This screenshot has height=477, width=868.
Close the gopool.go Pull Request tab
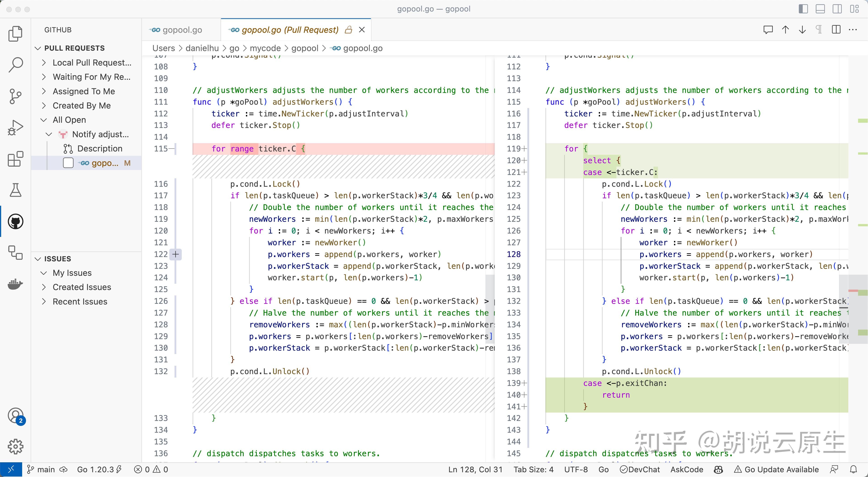coord(362,30)
